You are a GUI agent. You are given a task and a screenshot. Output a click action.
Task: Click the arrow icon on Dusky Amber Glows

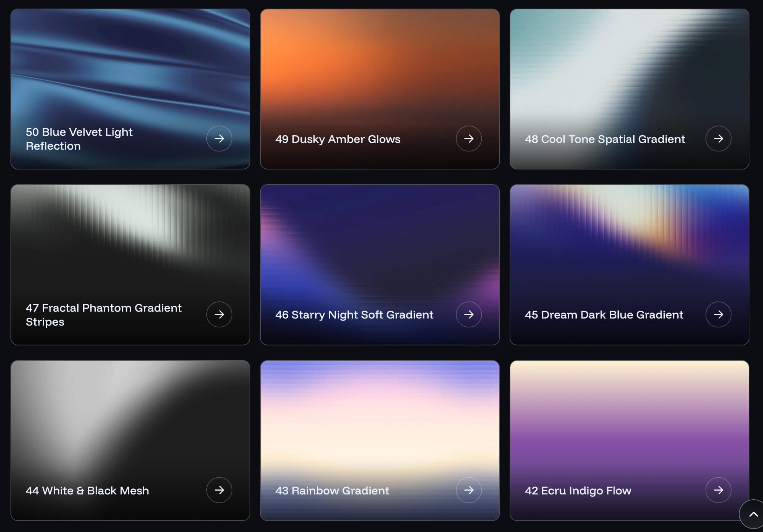click(x=469, y=139)
